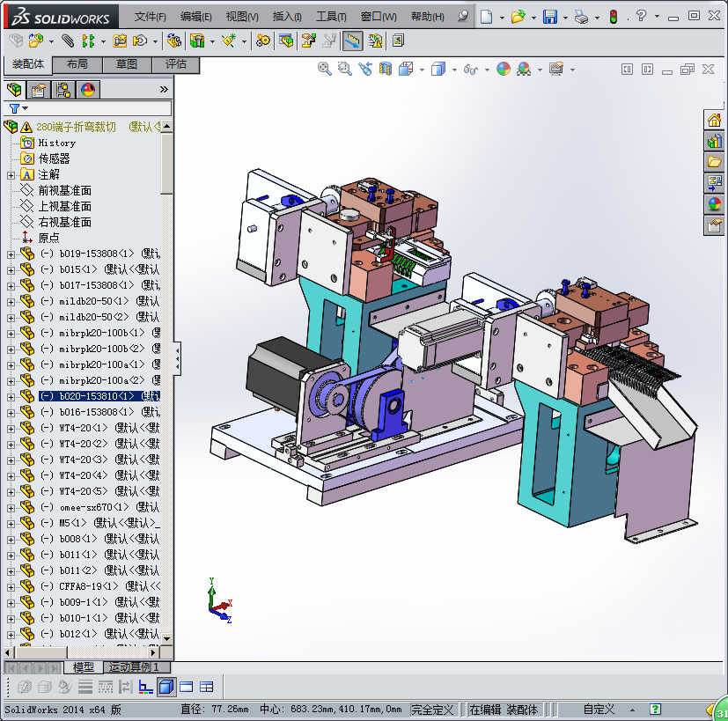The image size is (728, 721).
Task: Switch to the 模型 tab
Action: [x=83, y=667]
